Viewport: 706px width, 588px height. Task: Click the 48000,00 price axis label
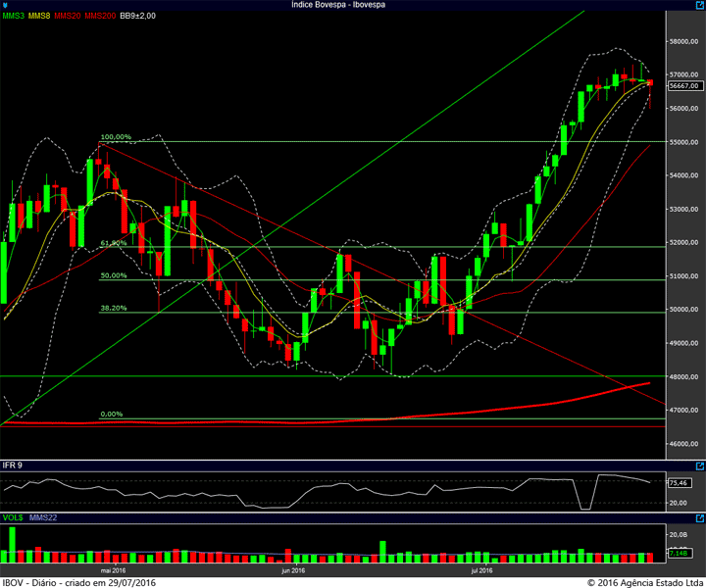coord(684,377)
